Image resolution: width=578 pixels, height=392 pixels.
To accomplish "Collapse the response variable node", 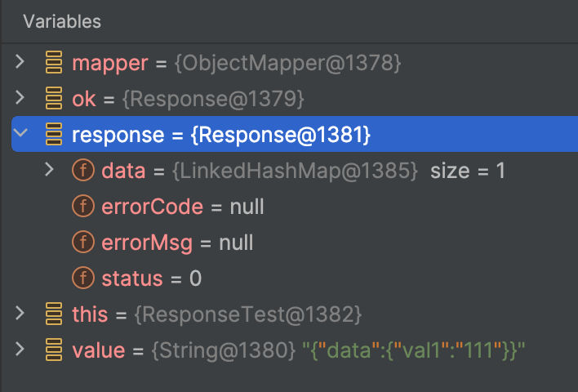I will coord(20,135).
